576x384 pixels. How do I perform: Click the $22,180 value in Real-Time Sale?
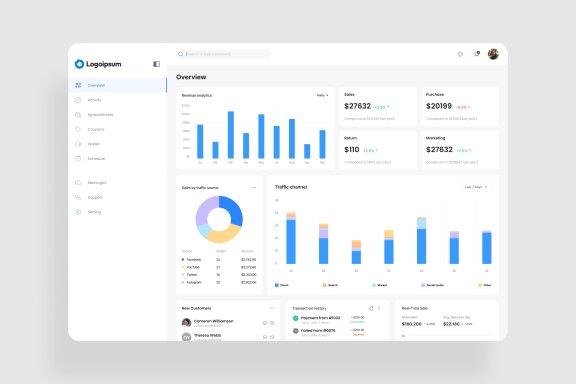tap(451, 324)
